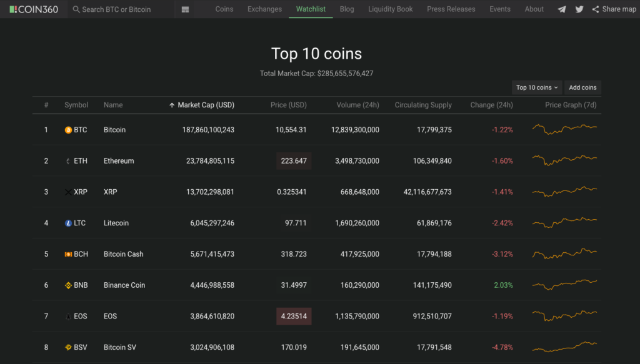Click the Add coins button

(x=582, y=87)
